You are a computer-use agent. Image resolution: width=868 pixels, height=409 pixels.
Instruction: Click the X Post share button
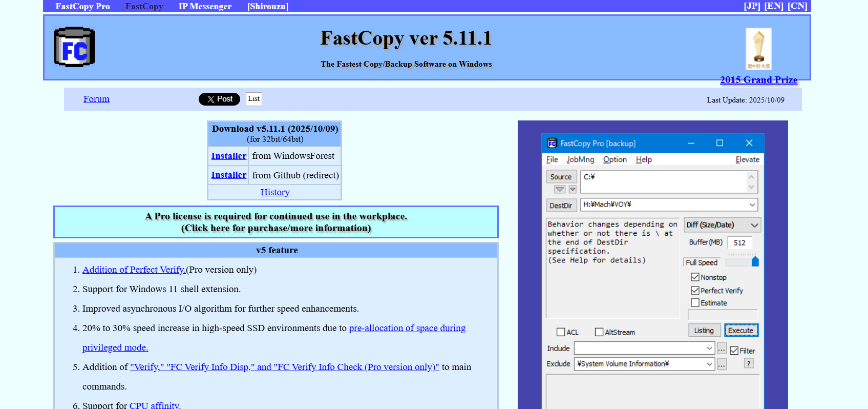pyautogui.click(x=219, y=99)
